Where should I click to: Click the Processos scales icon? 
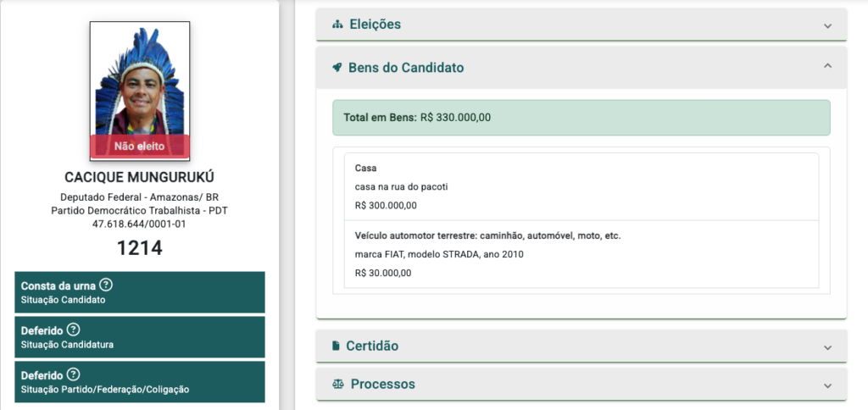(x=338, y=384)
